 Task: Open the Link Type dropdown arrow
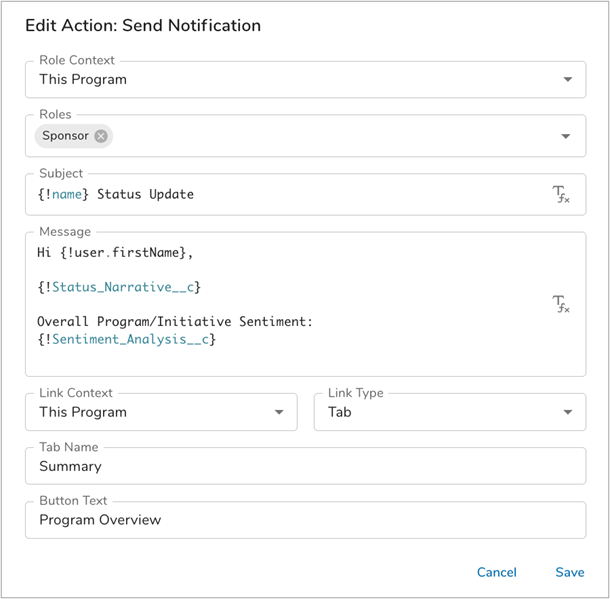567,412
